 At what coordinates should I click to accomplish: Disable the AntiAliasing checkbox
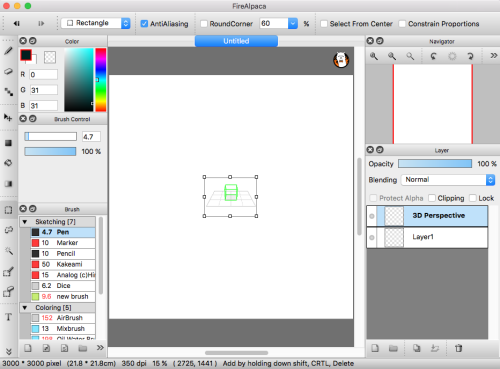coord(144,24)
